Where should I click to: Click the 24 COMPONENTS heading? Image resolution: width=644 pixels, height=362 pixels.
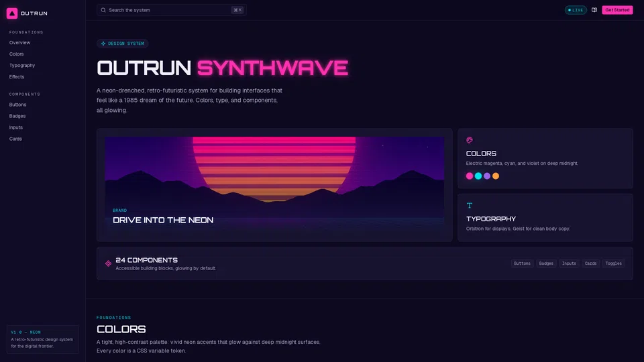point(147,260)
